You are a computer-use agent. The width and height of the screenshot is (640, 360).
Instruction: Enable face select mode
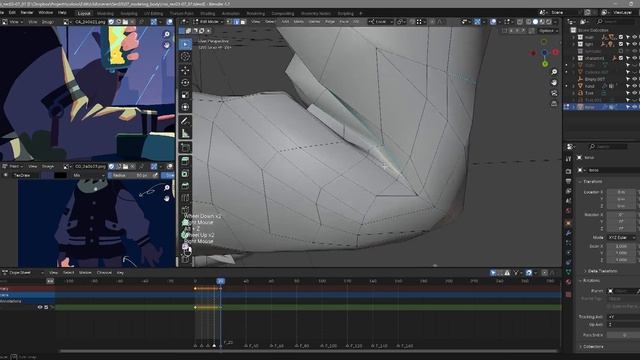click(x=243, y=22)
